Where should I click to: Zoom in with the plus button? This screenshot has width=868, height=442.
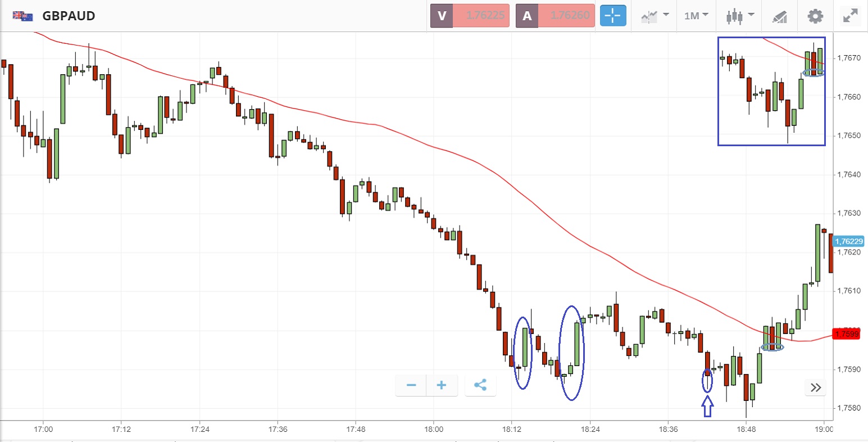(442, 386)
